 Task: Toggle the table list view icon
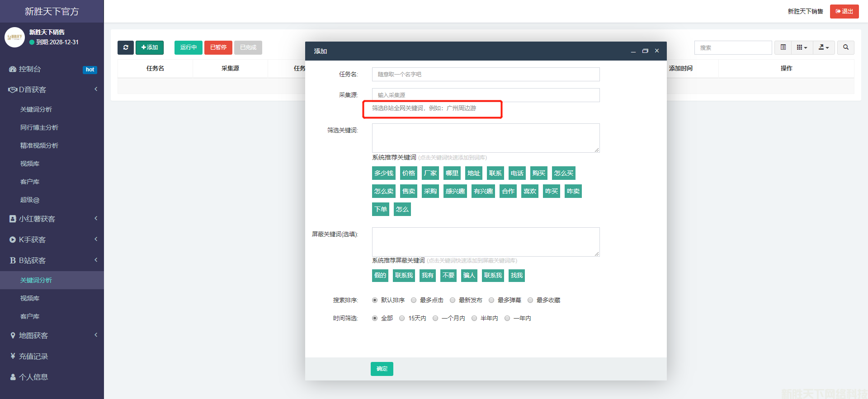pyautogui.click(x=783, y=47)
